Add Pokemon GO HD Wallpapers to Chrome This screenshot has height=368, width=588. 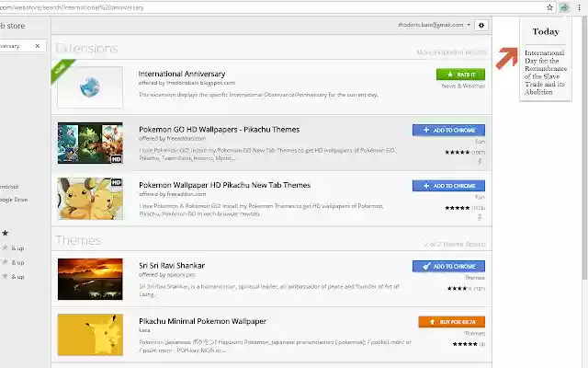click(x=448, y=130)
